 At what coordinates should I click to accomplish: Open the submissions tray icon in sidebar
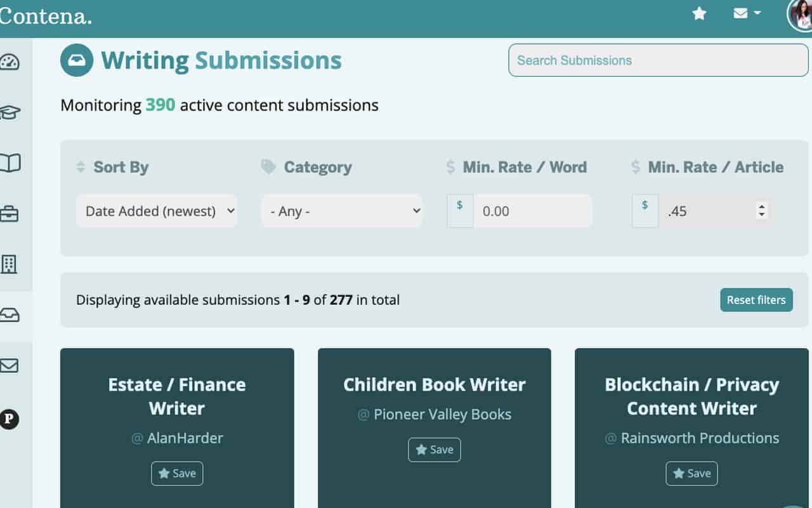(16, 314)
